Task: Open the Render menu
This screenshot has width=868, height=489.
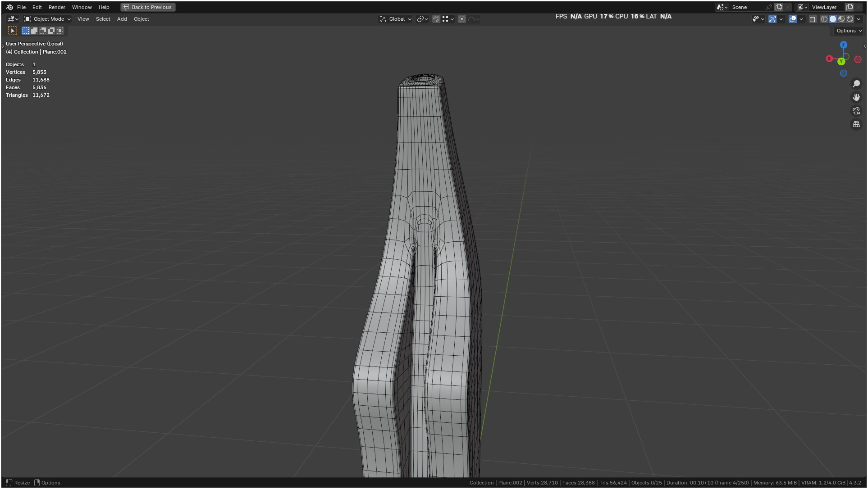Action: (x=57, y=7)
